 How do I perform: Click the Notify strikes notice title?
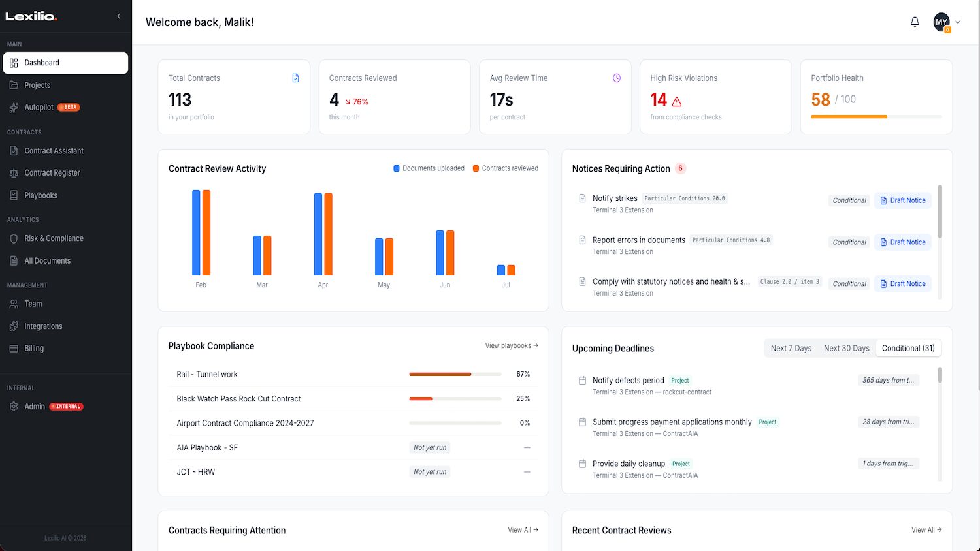(615, 198)
